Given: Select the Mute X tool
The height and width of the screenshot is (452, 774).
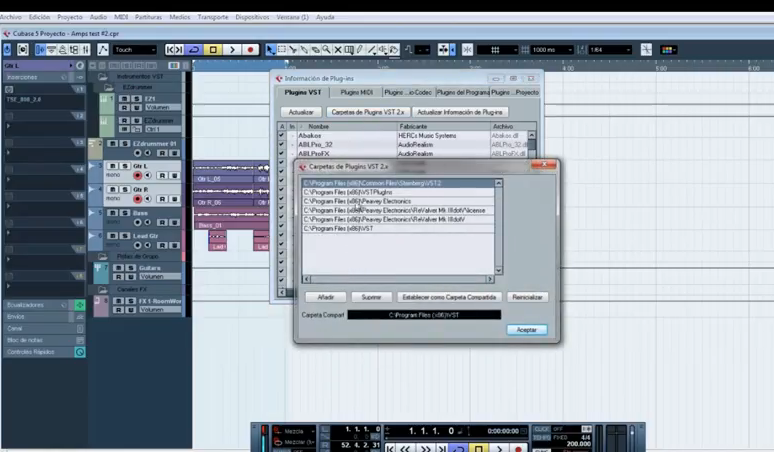Looking at the screenshot, I should (x=338, y=50).
